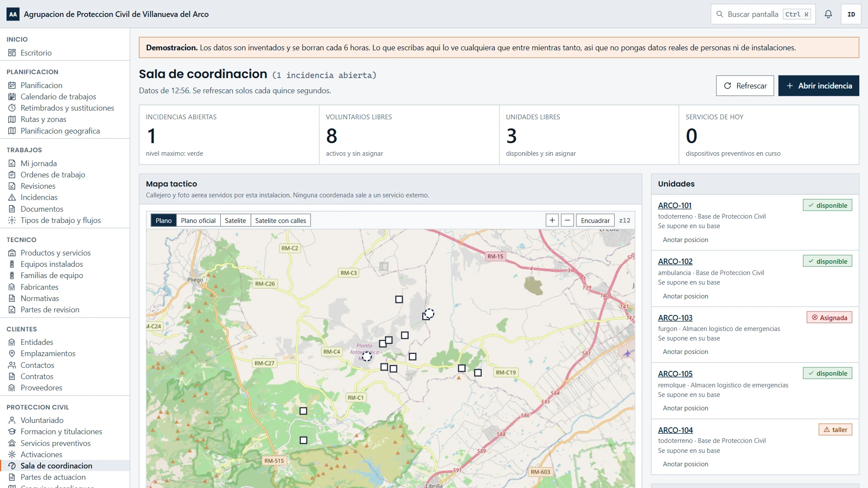Open Sala de coordinacion sidebar item
868x488 pixels.
coord(65,466)
